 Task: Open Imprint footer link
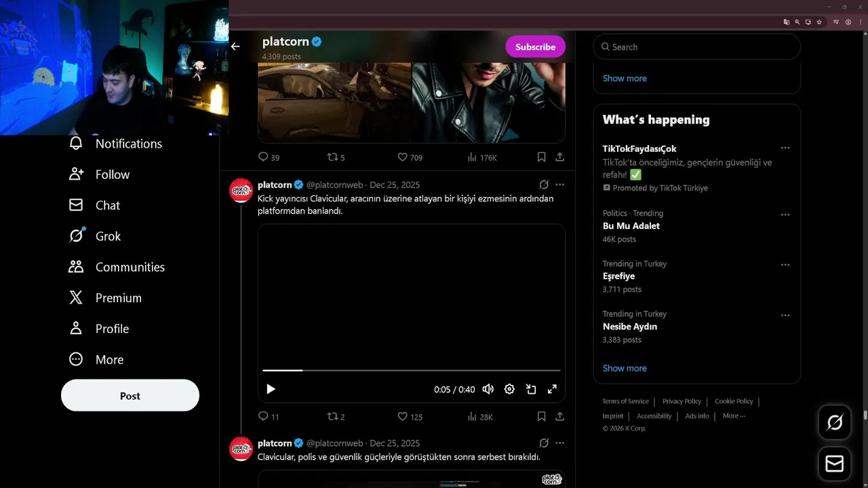[x=612, y=416]
